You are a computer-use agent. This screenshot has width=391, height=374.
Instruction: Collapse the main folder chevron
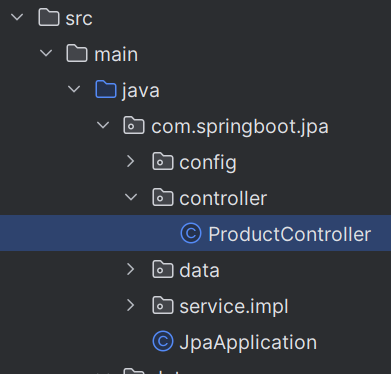[46, 53]
